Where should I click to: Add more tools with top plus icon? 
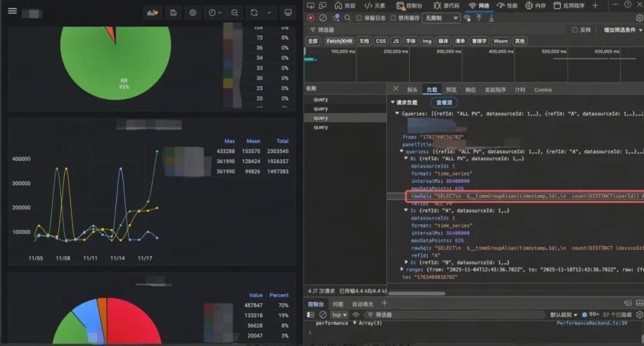point(595,5)
